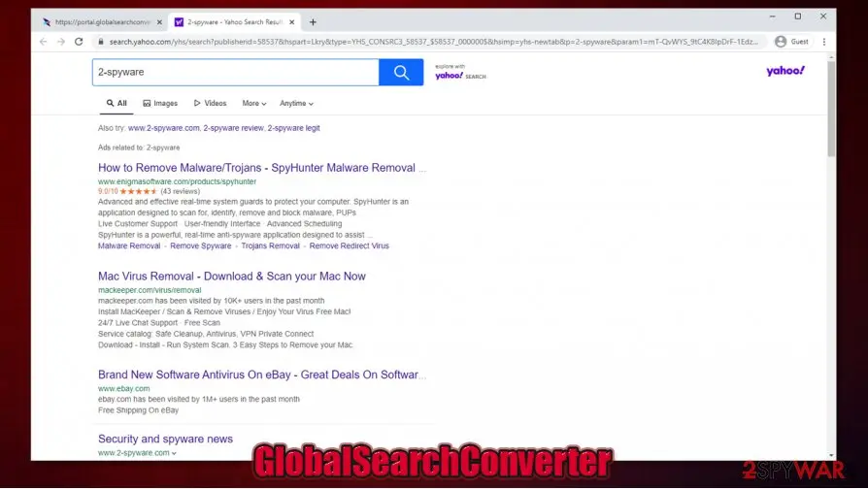Open the Anytime filter dropdown

point(296,104)
